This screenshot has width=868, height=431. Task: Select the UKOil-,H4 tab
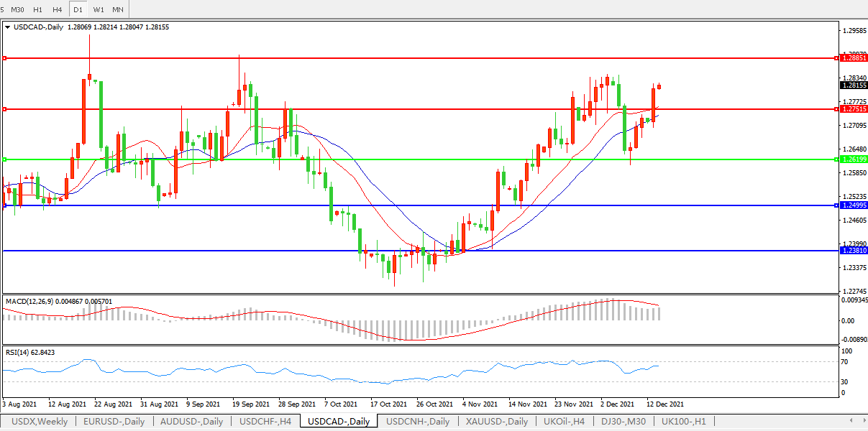(x=565, y=422)
